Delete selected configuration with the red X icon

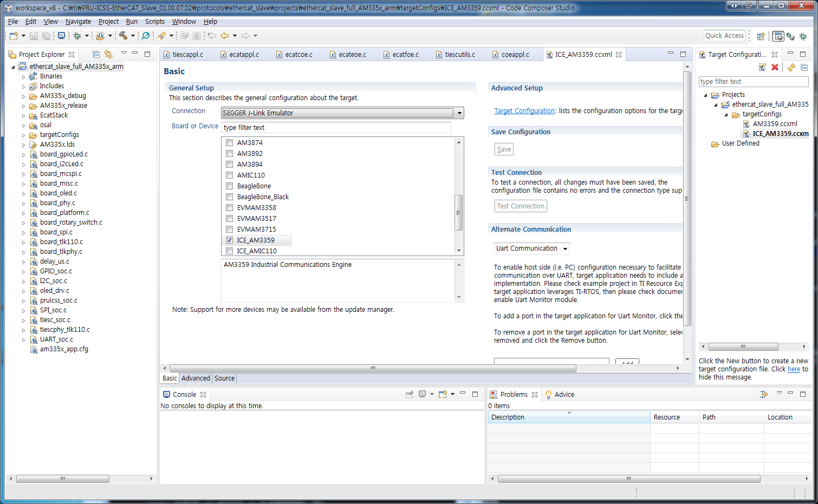tap(775, 67)
